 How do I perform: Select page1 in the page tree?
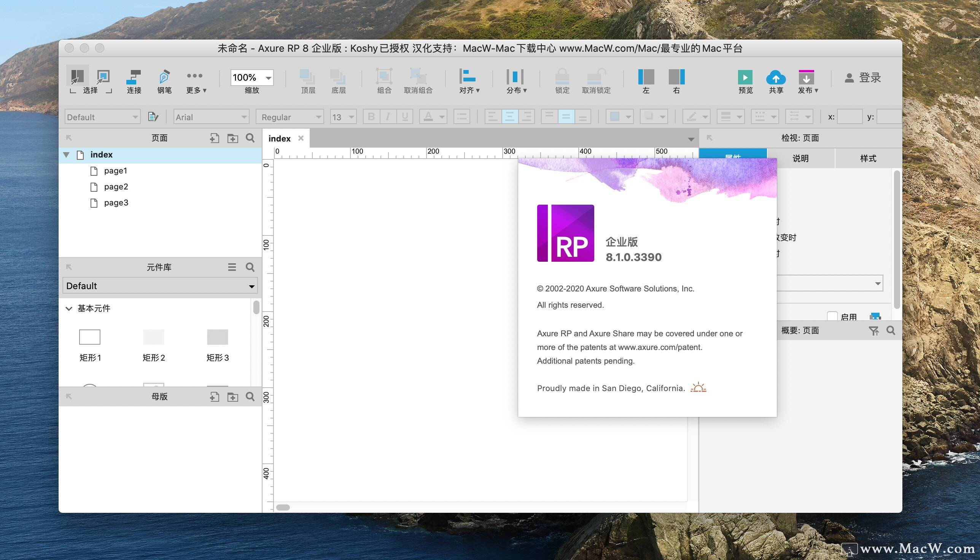click(115, 171)
